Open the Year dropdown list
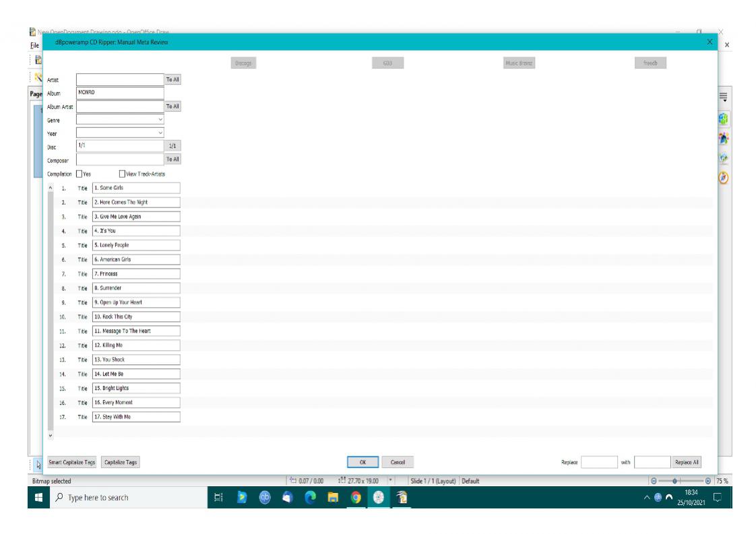 click(160, 133)
